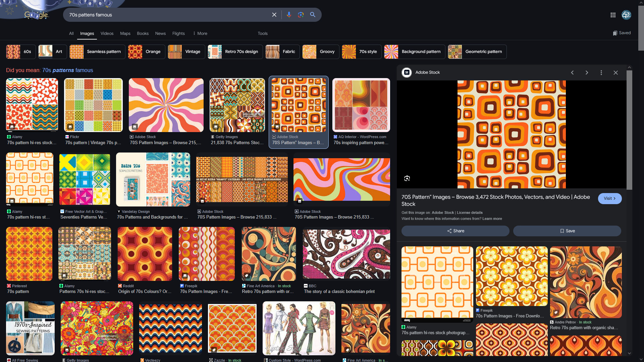Go to the previous image with the left arrow

point(572,72)
